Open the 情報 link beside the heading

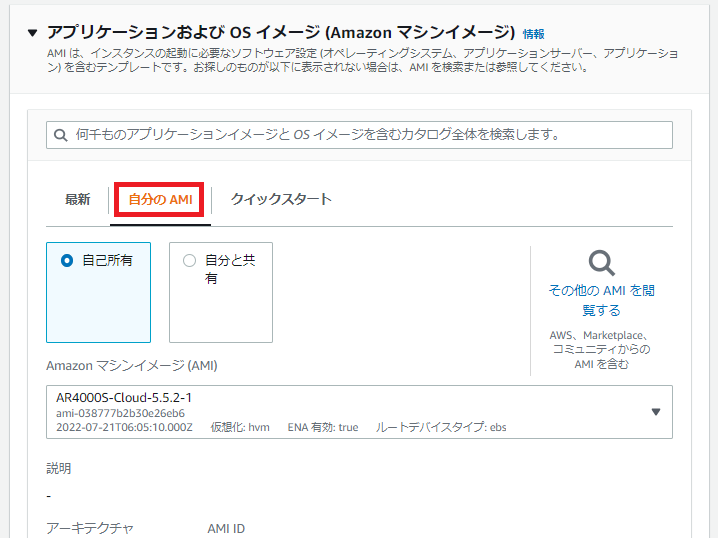533,34
